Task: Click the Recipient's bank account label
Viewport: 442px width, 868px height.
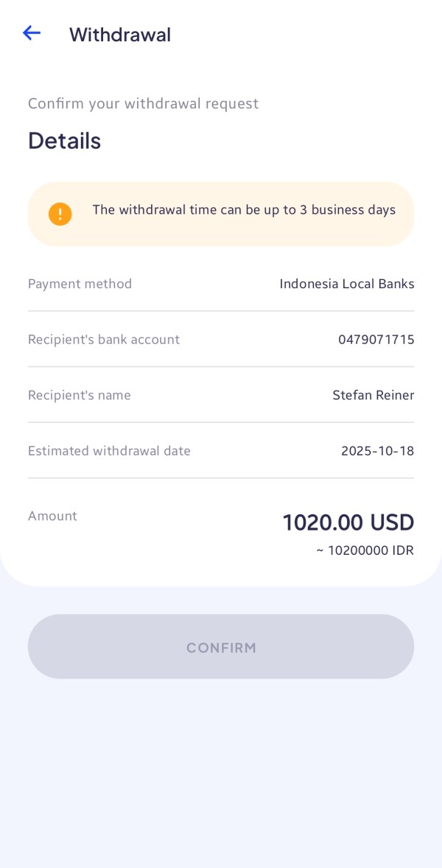Action: (104, 340)
